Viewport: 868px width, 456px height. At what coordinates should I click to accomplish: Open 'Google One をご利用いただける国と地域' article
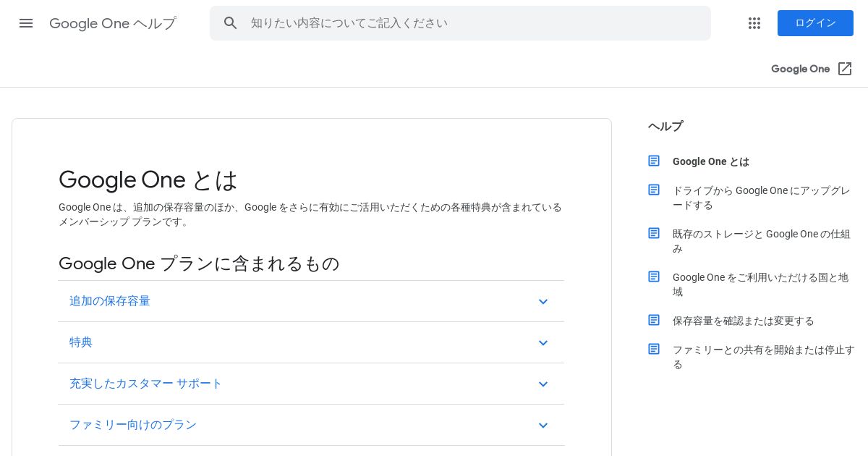[x=760, y=284]
